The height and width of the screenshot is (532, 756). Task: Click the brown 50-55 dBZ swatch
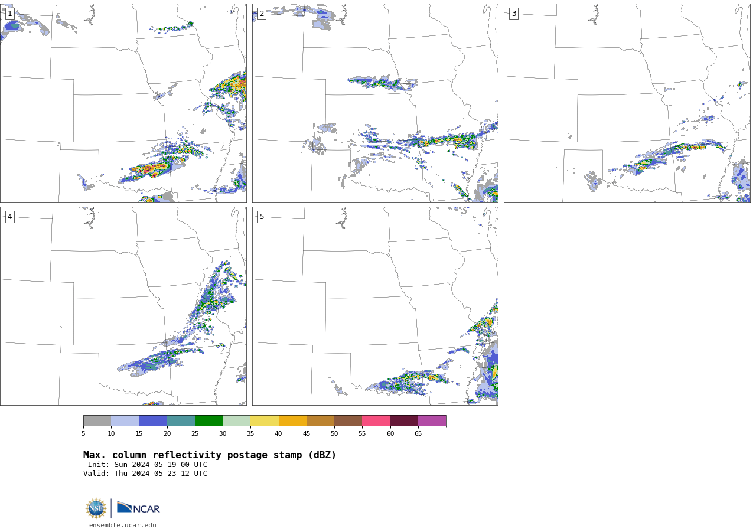pos(348,420)
